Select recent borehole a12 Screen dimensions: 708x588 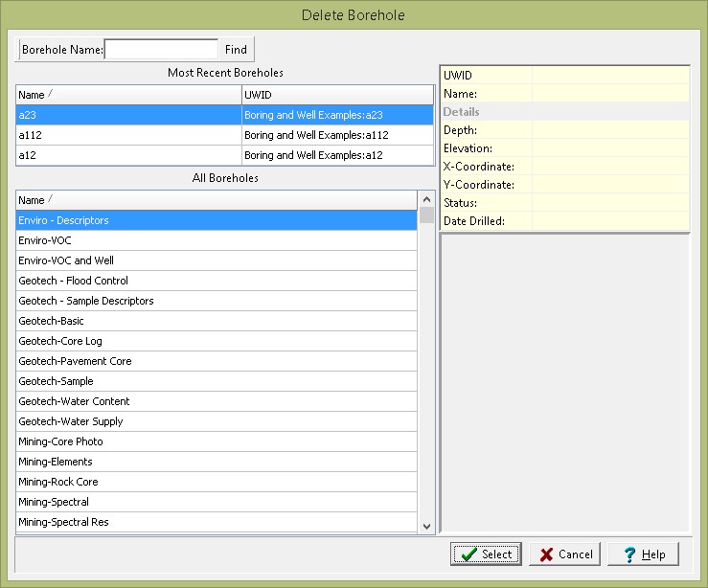click(127, 155)
